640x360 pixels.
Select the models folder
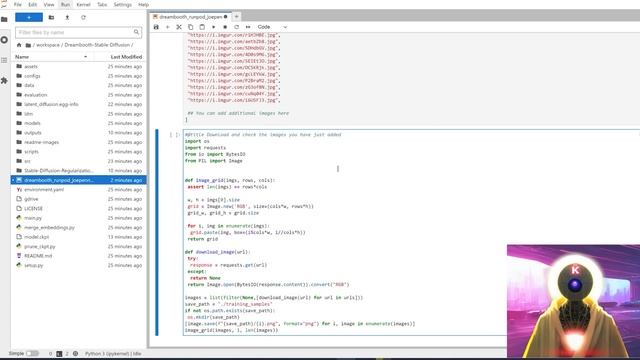[x=78, y=123]
